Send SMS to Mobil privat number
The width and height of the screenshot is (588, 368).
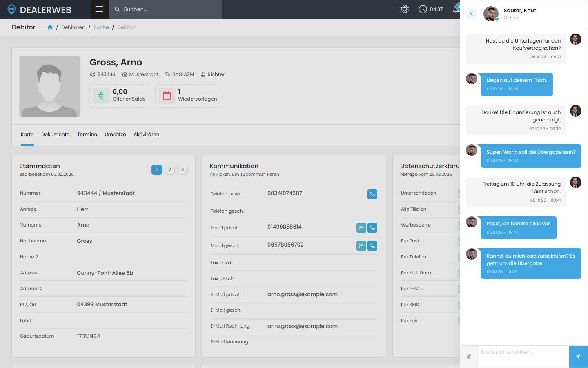(361, 228)
